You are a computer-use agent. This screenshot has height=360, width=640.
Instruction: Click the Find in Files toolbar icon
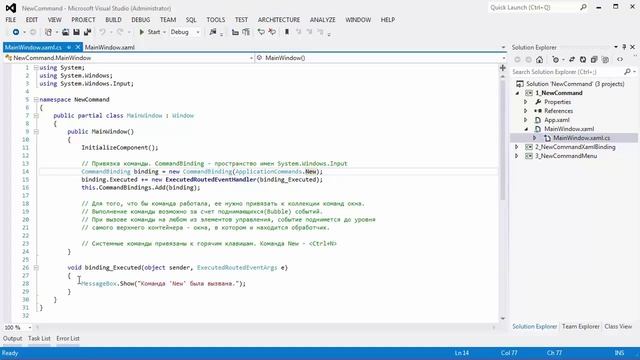tap(213, 32)
